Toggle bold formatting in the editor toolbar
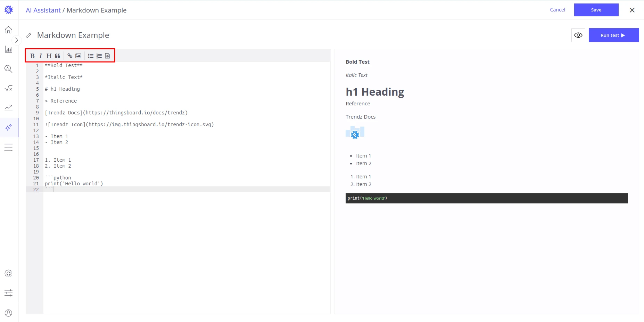Viewport: 644px width, 322px height. pyautogui.click(x=32, y=56)
